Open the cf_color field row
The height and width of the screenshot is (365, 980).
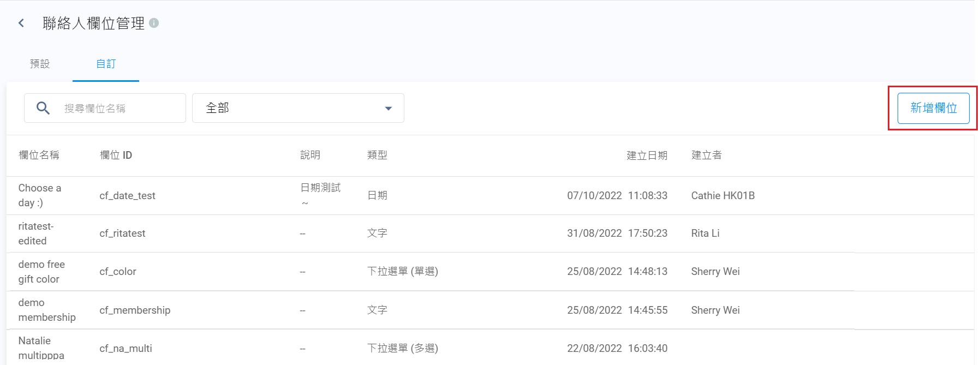click(x=118, y=272)
